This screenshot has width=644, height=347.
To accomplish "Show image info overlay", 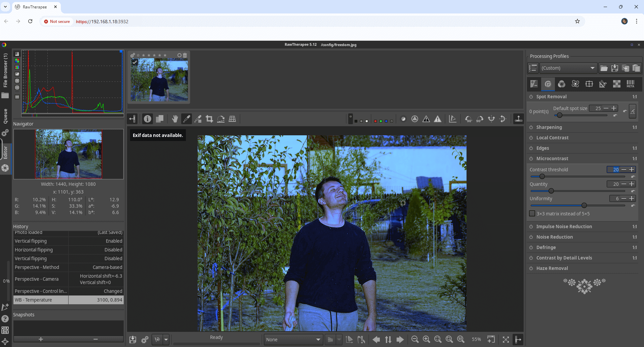I will (147, 119).
